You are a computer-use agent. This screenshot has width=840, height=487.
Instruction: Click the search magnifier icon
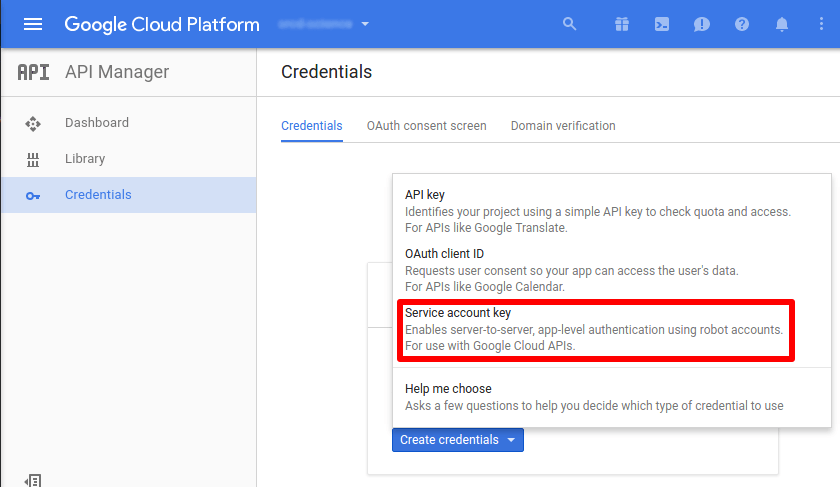[x=569, y=24]
